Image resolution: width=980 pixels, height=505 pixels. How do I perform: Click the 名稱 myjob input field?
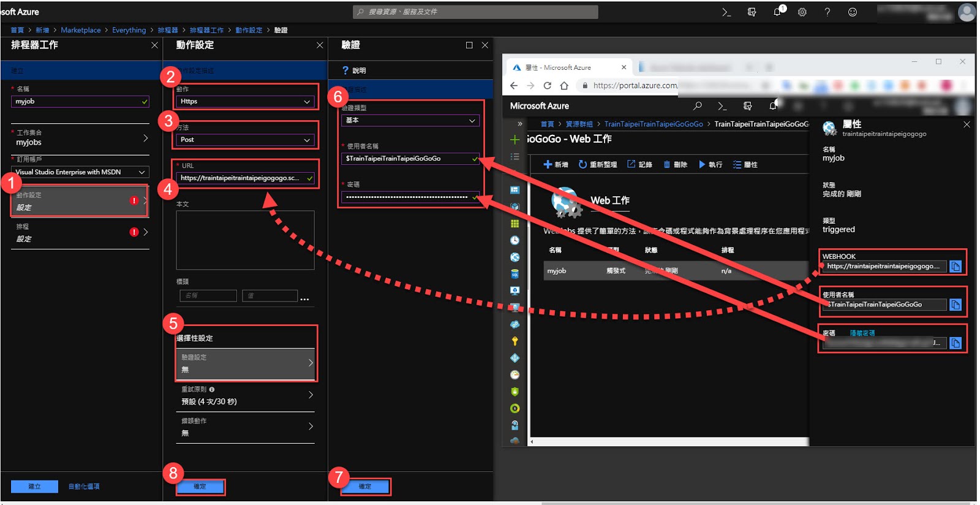(80, 101)
